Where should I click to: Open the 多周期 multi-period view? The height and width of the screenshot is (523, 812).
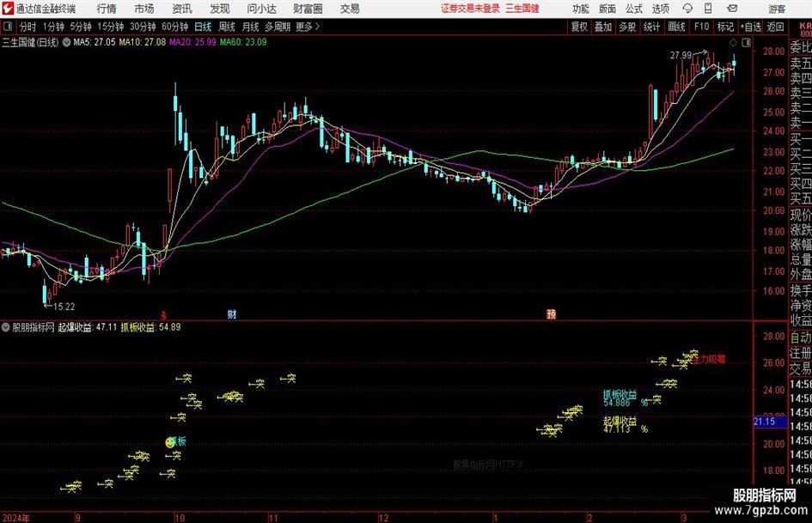(x=278, y=27)
